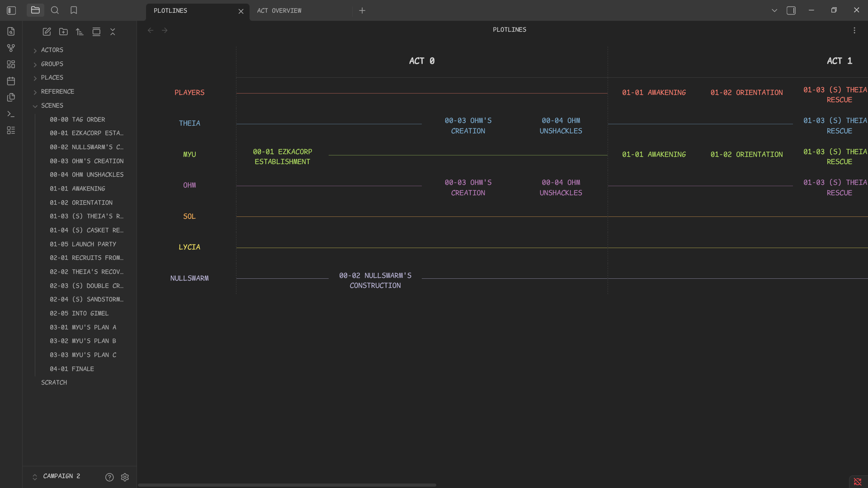Screen dimensions: 868x488
Task: Click bottom ribbon list icon
Action: click(11, 130)
